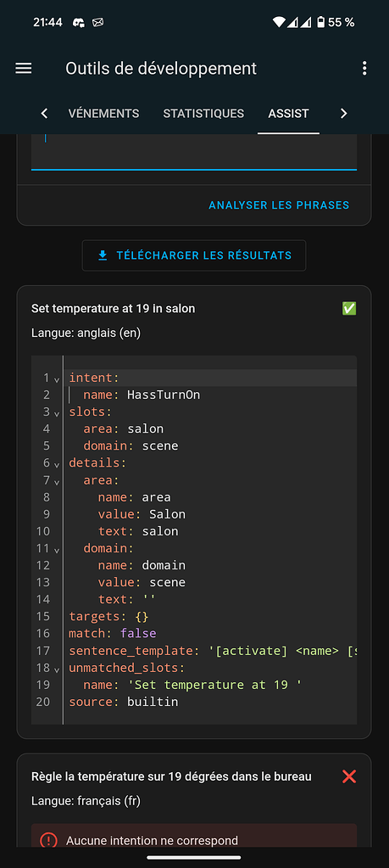Open the hamburger navigation menu
The height and width of the screenshot is (868, 389).
point(23,68)
